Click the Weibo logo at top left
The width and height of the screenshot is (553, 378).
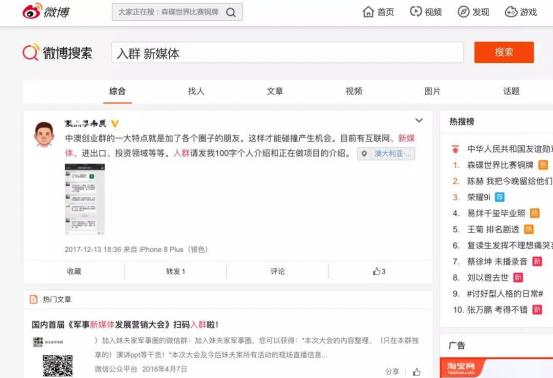point(46,12)
